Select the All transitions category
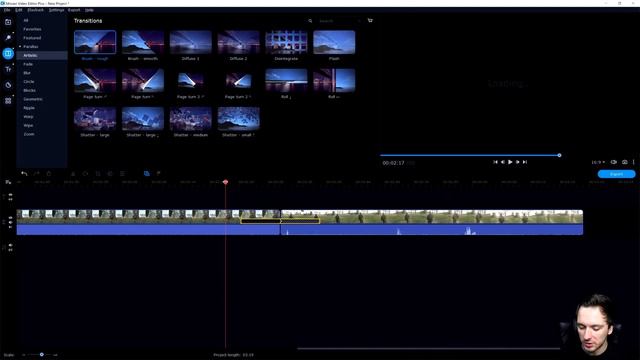 26,20
